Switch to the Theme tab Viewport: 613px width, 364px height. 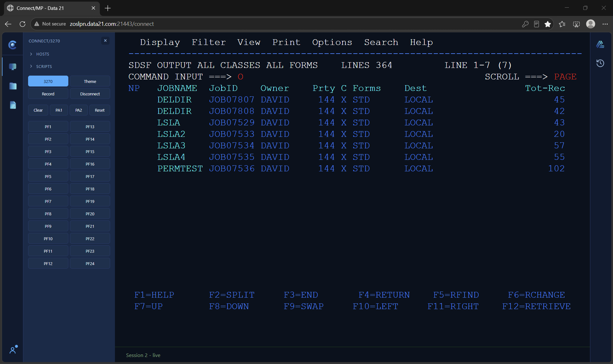click(90, 81)
